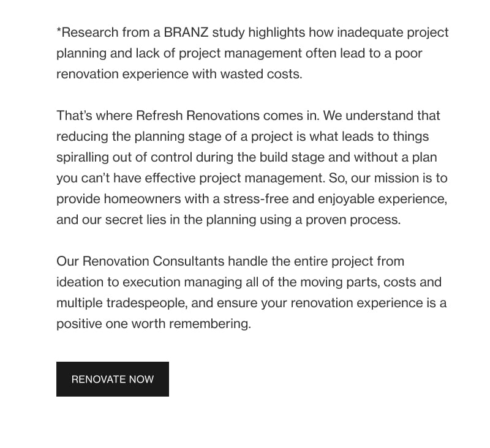The height and width of the screenshot is (448, 490).
Task: Click the words 'multiple tradespeople'
Action: (122, 303)
